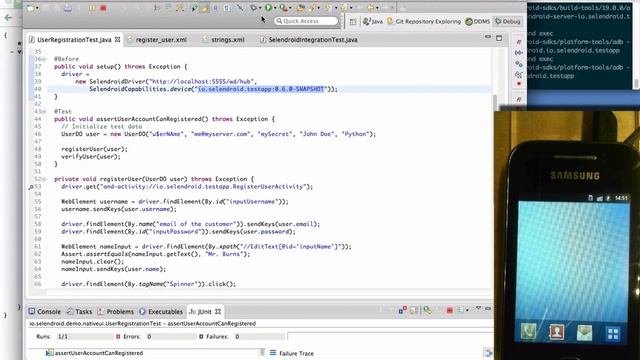The image size is (640, 360).
Task: Click the Debug bug toolbar icon
Action: (254, 7)
